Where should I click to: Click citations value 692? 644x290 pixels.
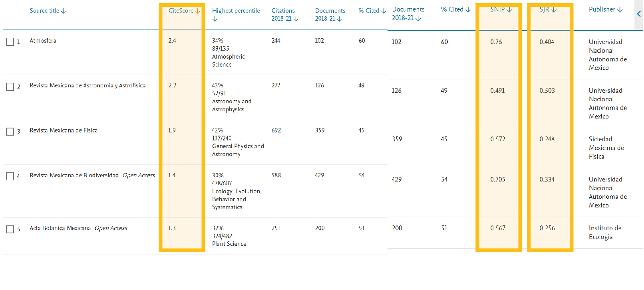point(276,130)
